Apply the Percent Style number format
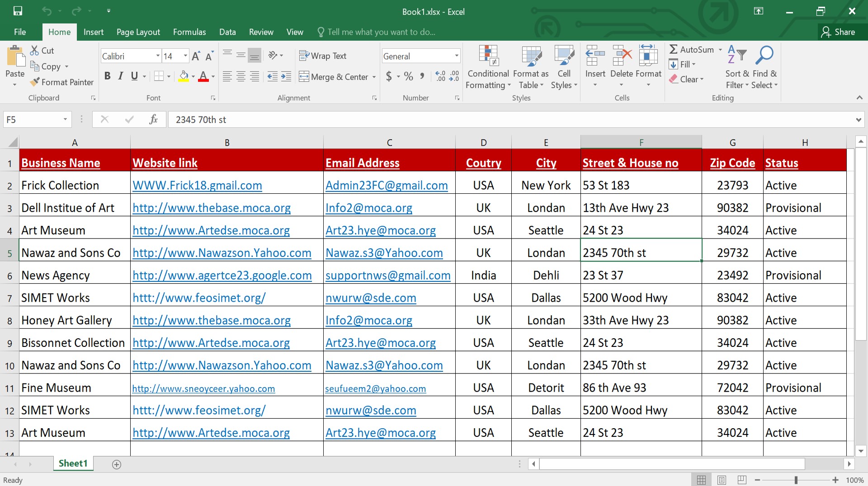Image resolution: width=868 pixels, height=486 pixels. 407,76
